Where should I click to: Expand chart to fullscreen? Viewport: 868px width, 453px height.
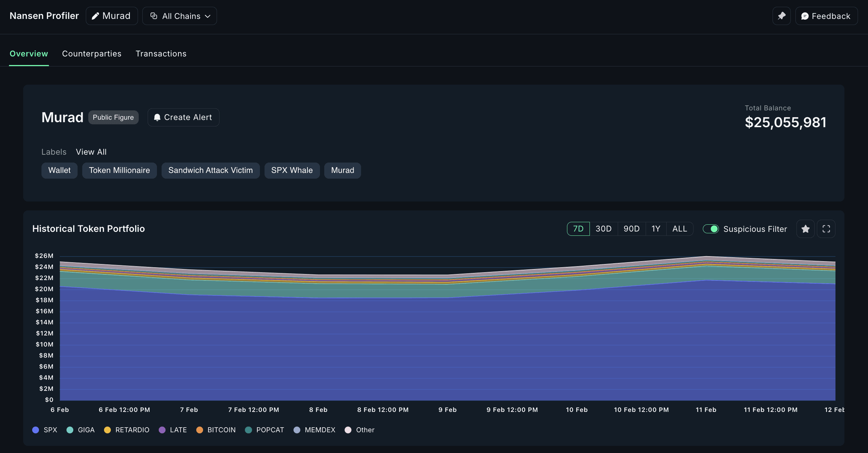point(826,229)
